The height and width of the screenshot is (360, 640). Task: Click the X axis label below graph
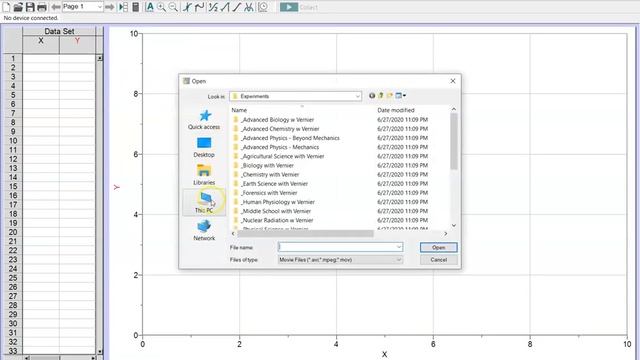pos(384,355)
